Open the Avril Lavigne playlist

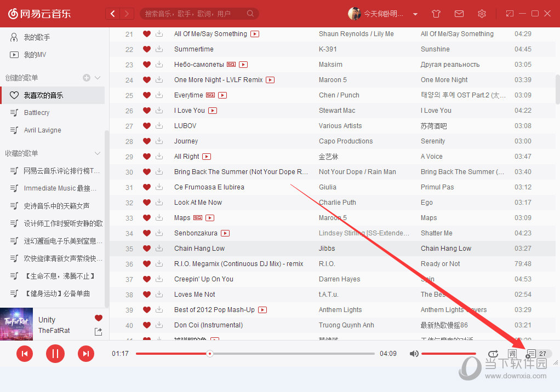pos(42,130)
